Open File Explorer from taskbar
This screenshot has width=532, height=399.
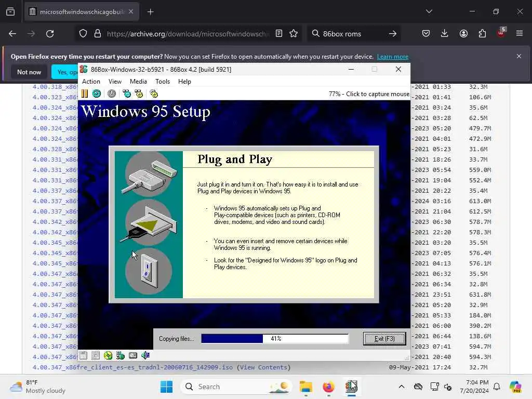(305, 387)
